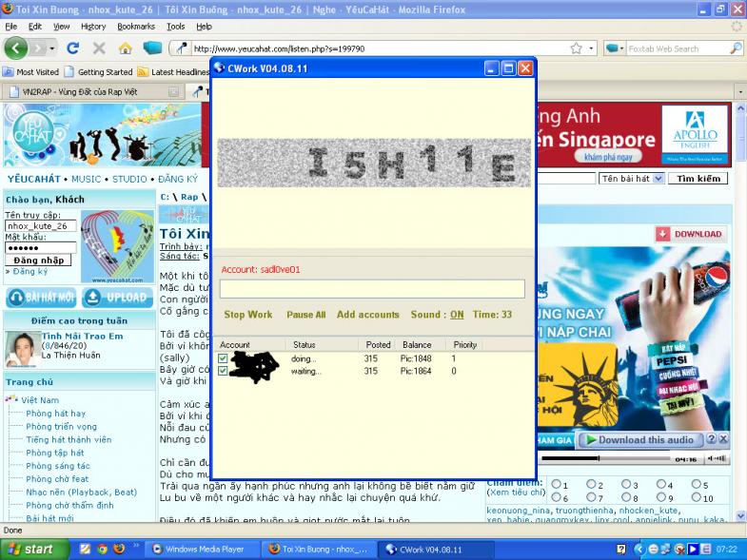The width and height of the screenshot is (747, 560).
Task: Open Apollo English ad logo
Action: point(695,133)
